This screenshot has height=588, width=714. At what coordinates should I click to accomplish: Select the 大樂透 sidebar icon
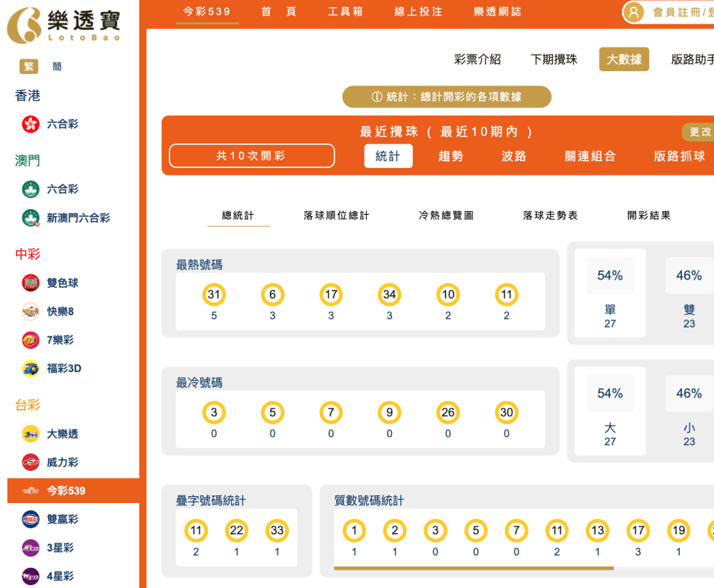(29, 433)
